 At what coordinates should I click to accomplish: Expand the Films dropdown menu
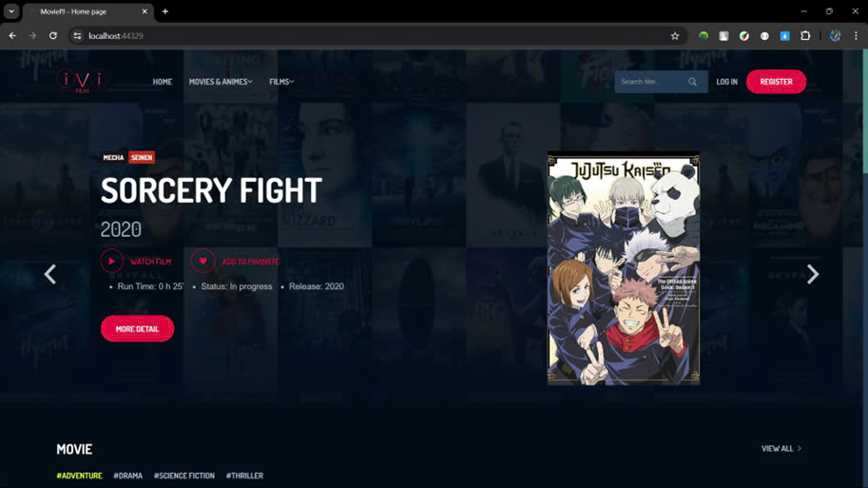tap(281, 82)
